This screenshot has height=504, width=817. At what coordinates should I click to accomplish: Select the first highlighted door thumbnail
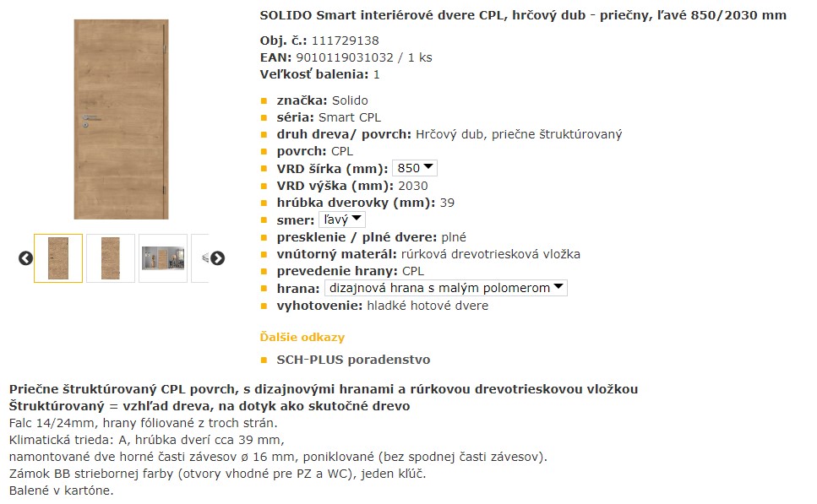click(58, 258)
